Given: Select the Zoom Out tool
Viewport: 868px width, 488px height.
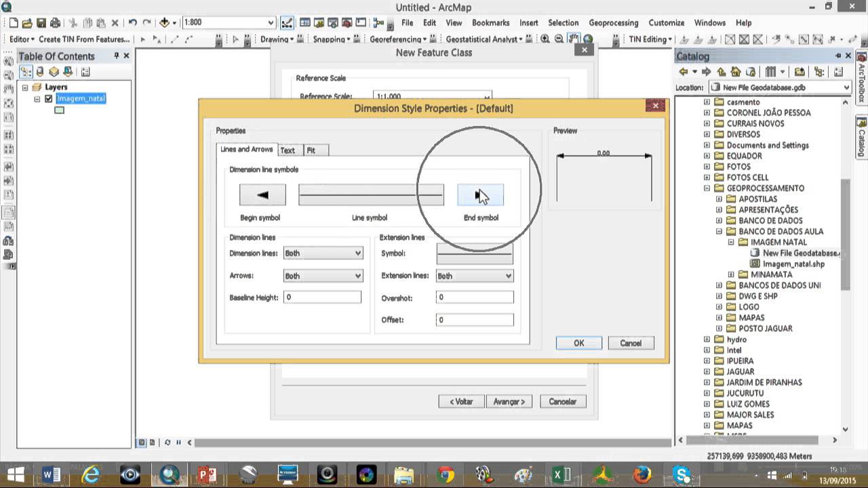Looking at the screenshot, I should pyautogui.click(x=559, y=39).
